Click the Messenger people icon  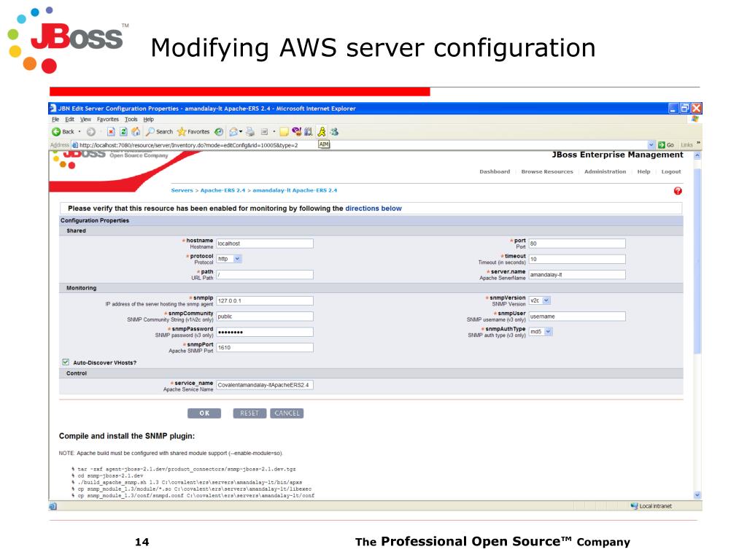pos(334,132)
